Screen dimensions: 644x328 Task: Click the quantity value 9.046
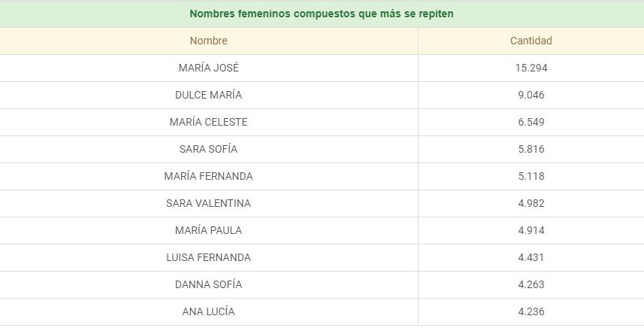coord(531,95)
